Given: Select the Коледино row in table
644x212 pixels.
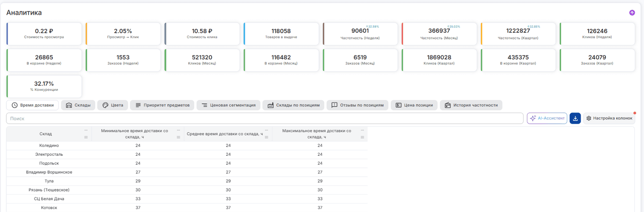Looking at the screenshot, I should tap(187, 146).
